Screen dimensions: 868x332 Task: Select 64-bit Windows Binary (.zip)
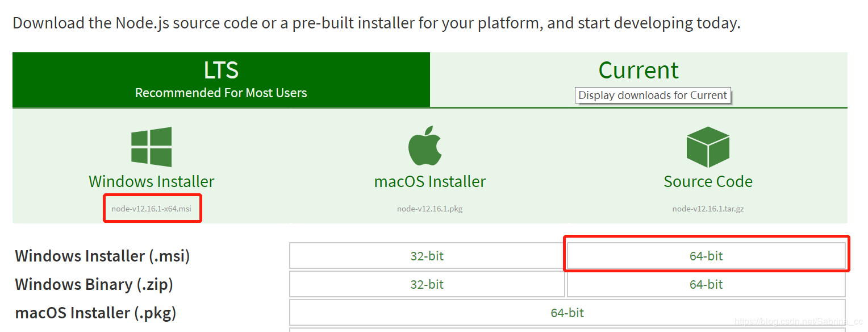click(x=706, y=284)
